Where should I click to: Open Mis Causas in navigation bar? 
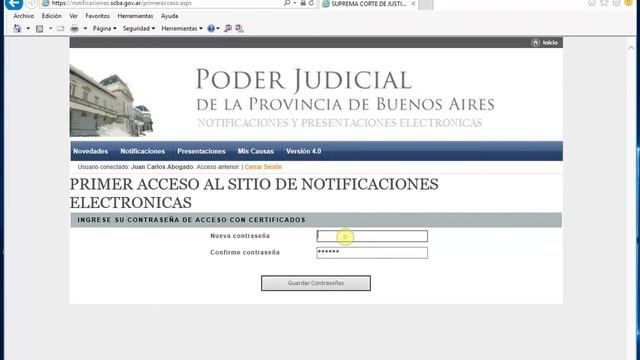[256, 151]
